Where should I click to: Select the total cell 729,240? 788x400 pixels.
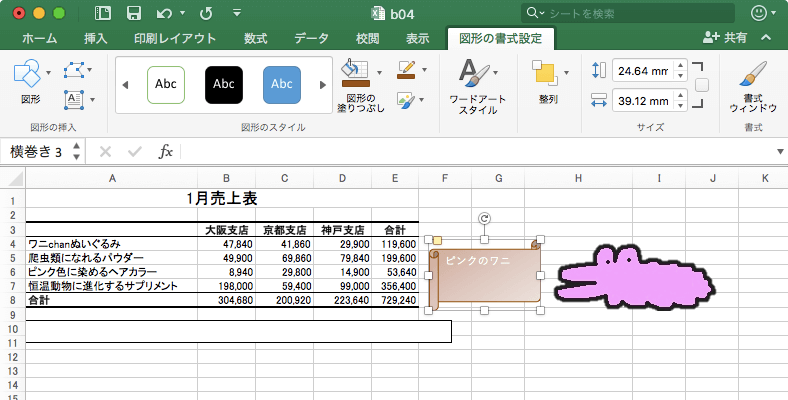(395, 301)
